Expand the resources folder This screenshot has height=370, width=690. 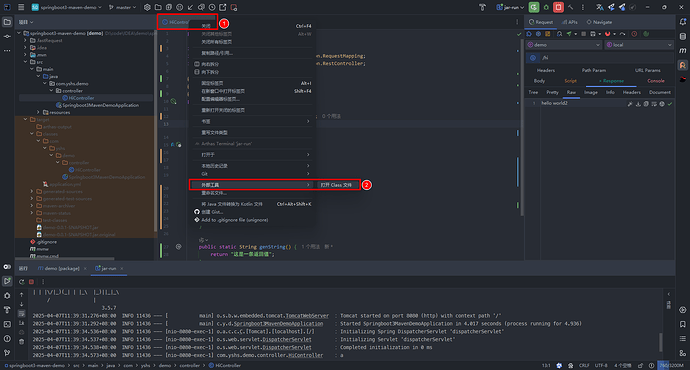click(x=38, y=112)
